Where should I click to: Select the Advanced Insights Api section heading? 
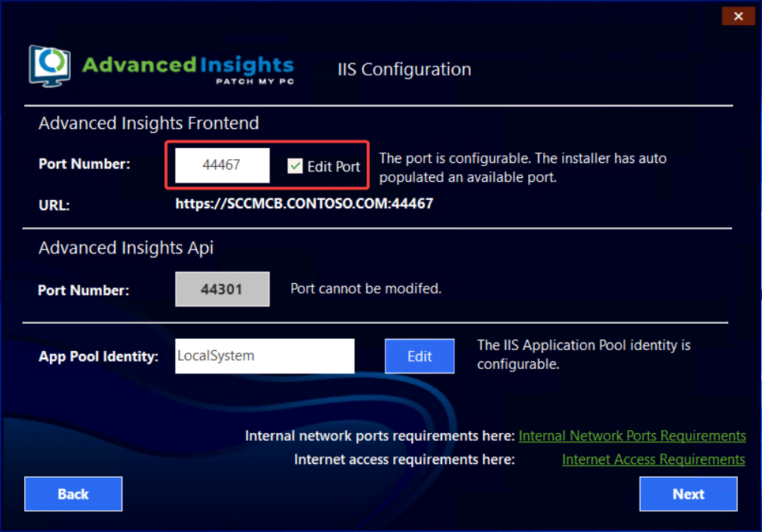click(126, 248)
